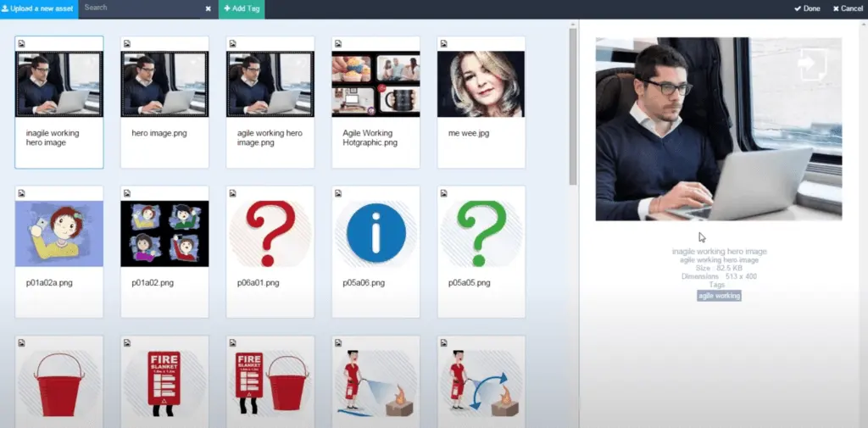Click the large preview image of man with laptop

719,129
